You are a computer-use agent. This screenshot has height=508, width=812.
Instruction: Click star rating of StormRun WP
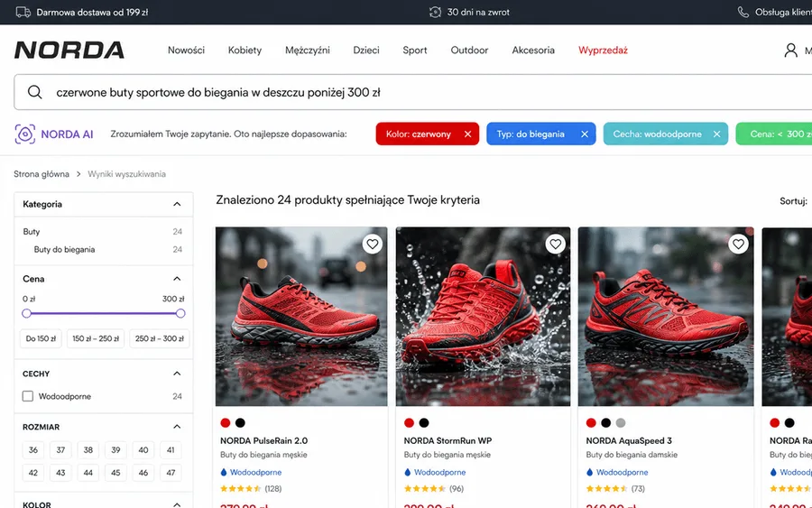click(x=425, y=488)
